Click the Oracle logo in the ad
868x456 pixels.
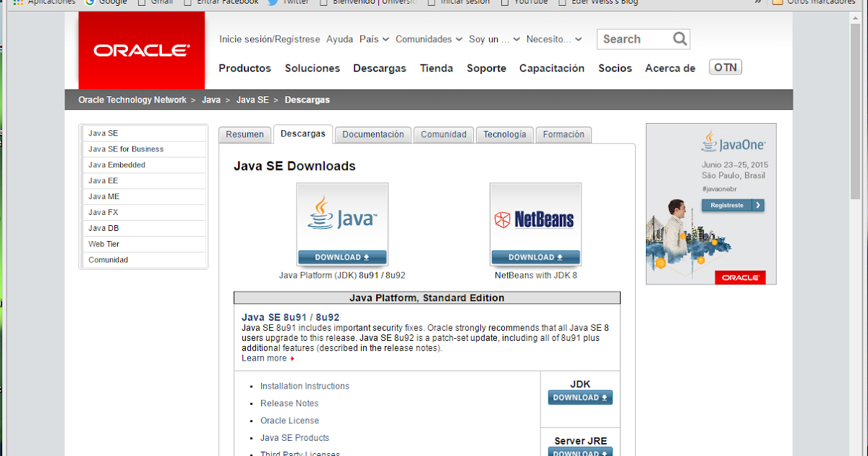pyautogui.click(x=741, y=277)
